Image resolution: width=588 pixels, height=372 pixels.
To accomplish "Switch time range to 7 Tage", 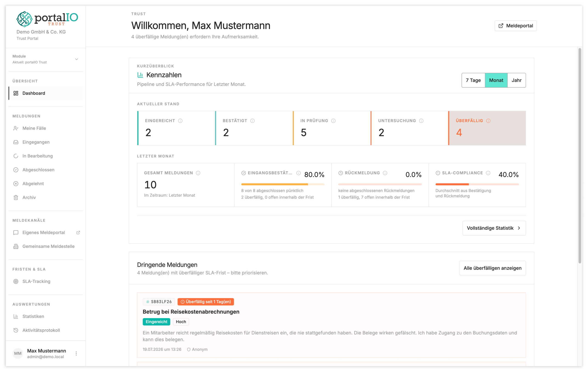I will pos(473,80).
